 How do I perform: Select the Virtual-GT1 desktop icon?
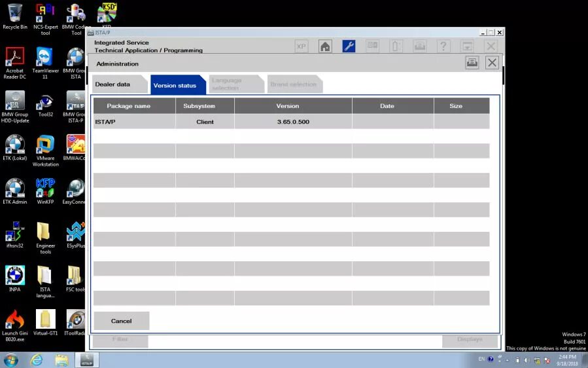click(x=45, y=323)
